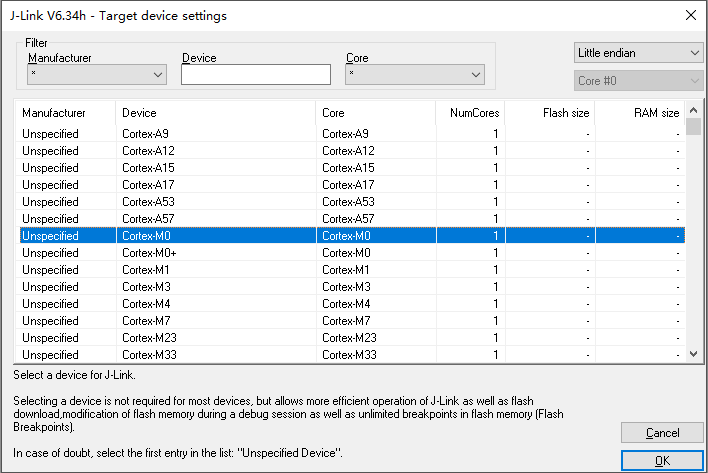Select the Cortex-A9 device row

(351, 134)
